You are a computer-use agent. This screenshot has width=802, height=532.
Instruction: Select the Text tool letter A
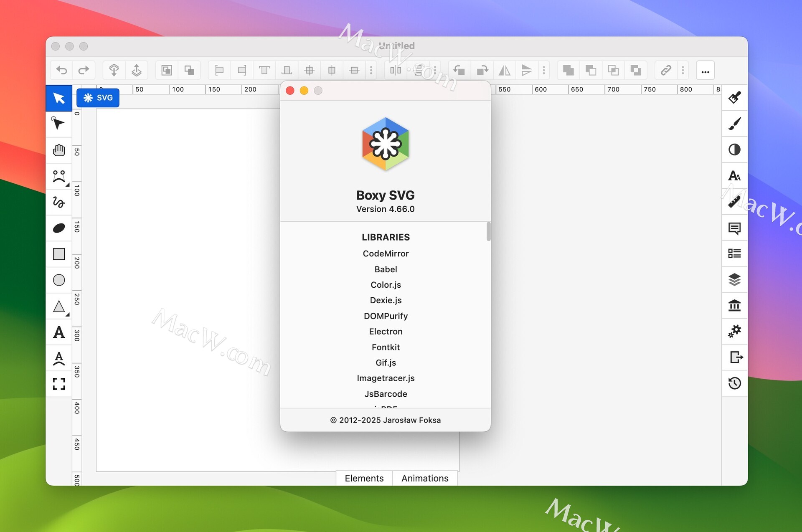[59, 332]
